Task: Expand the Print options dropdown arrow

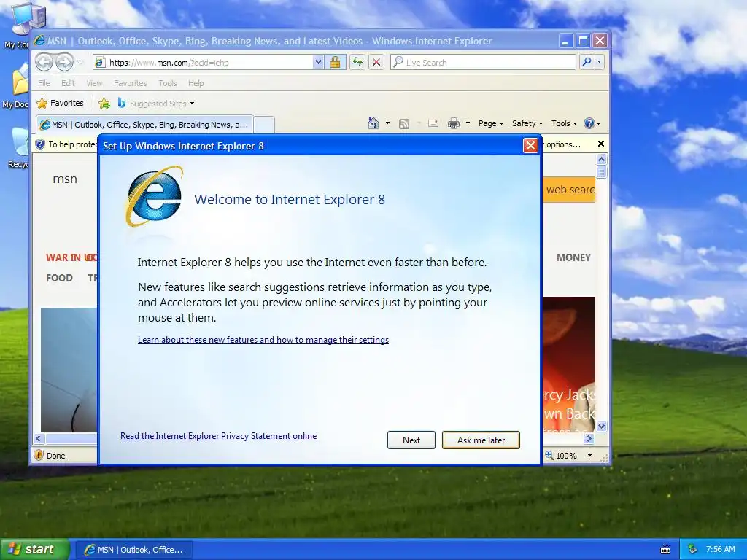Action: (x=468, y=123)
